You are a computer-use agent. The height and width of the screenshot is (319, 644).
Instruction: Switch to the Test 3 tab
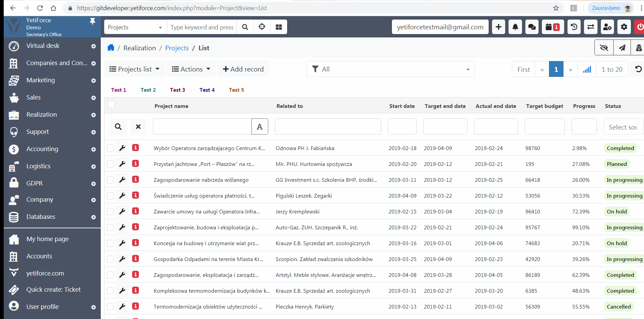(178, 90)
